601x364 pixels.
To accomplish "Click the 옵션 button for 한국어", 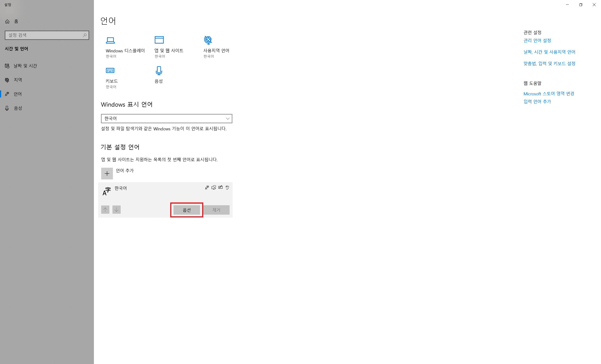I will [x=187, y=210].
